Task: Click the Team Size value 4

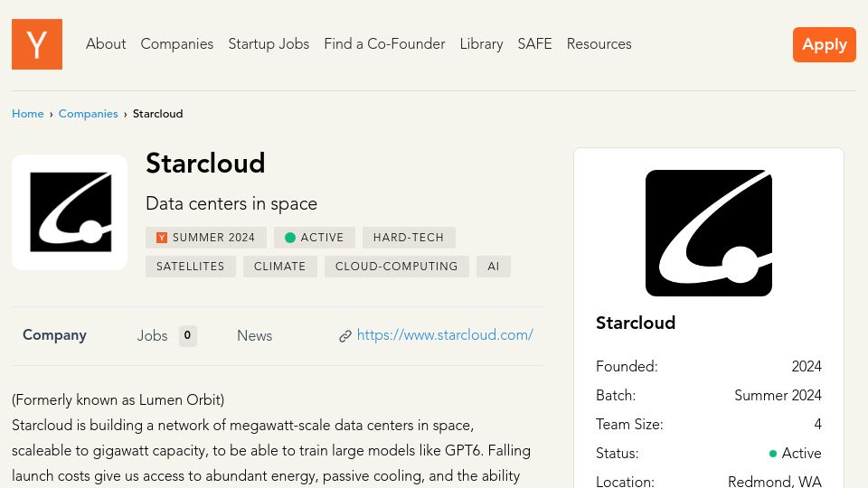Action: (817, 424)
